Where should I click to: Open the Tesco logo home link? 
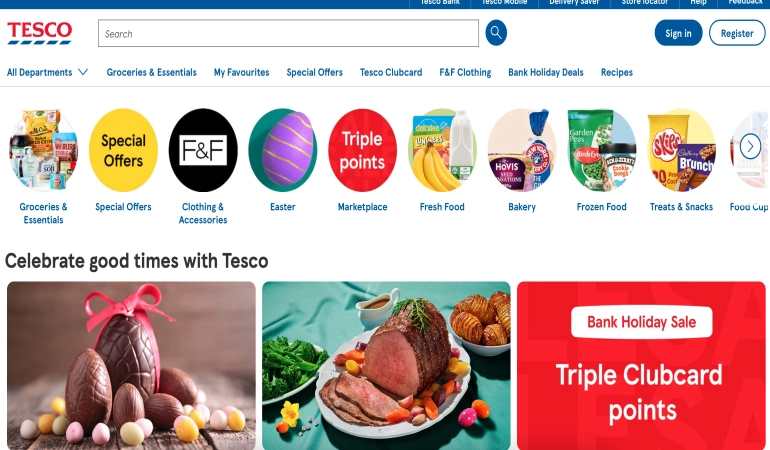(40, 33)
